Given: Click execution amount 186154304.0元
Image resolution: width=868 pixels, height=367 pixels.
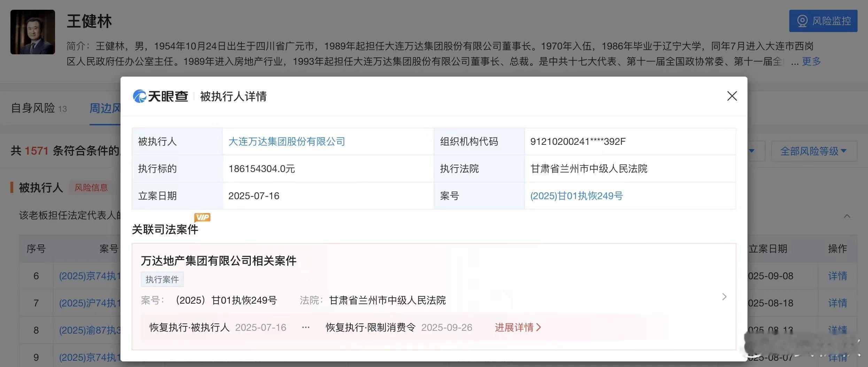Looking at the screenshot, I should [262, 169].
